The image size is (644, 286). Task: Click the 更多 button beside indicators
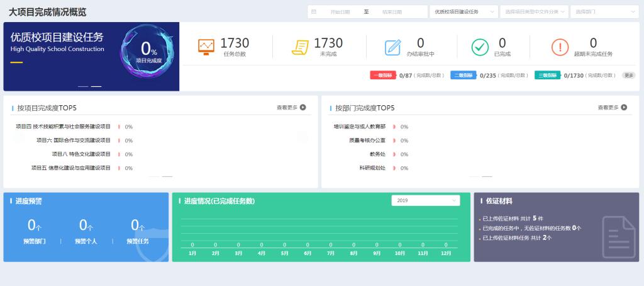coord(629,76)
